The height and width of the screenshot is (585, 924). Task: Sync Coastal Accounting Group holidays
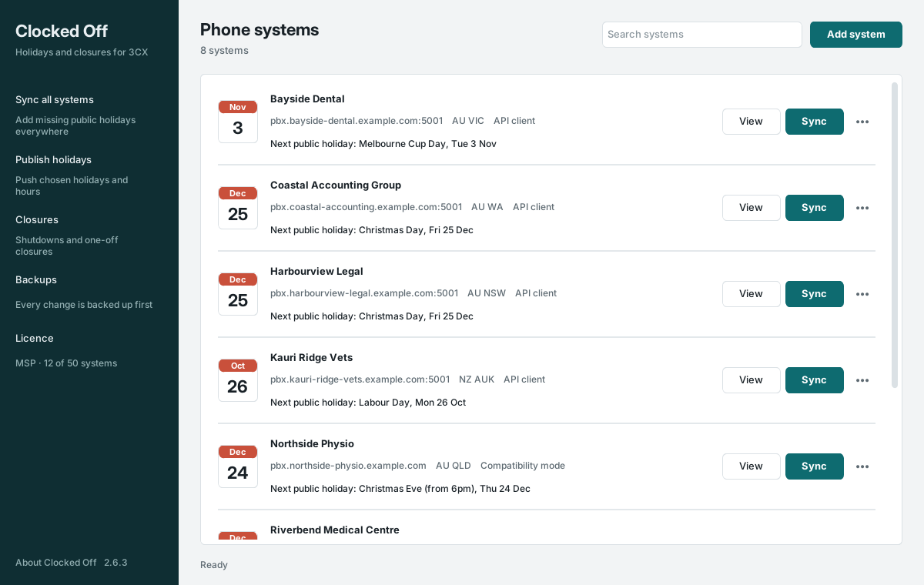(x=814, y=208)
